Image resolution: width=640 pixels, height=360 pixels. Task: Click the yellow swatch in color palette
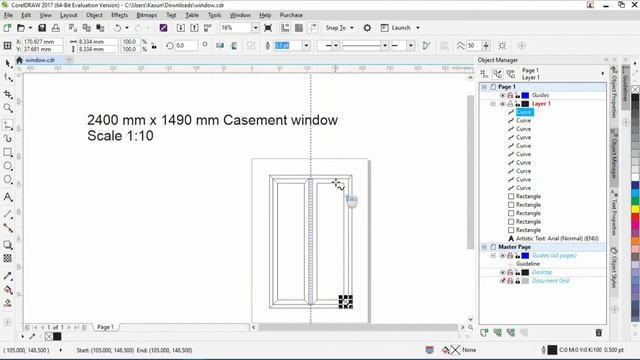636,209
